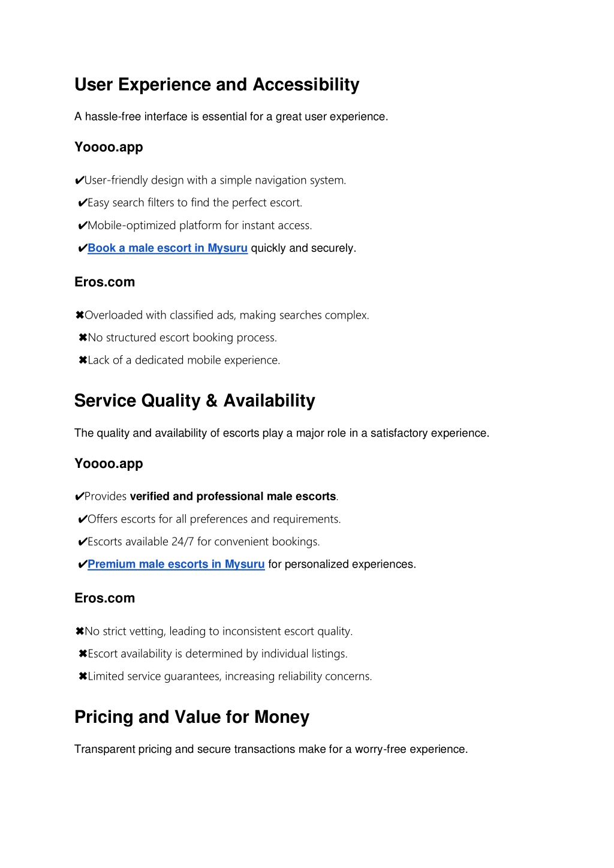Click the checkmark before 'User-friendly design'
This screenshot has width=614, height=868.
click(x=79, y=181)
